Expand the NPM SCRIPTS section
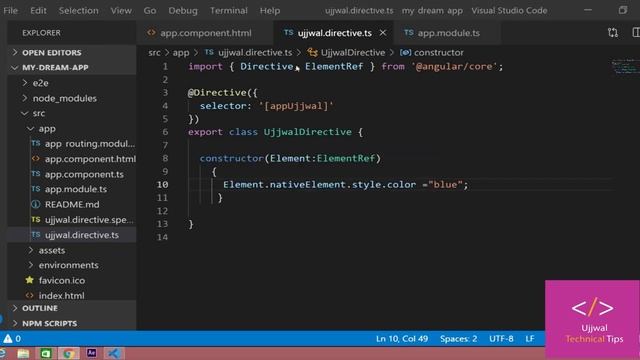The image size is (640, 360). 71,324
